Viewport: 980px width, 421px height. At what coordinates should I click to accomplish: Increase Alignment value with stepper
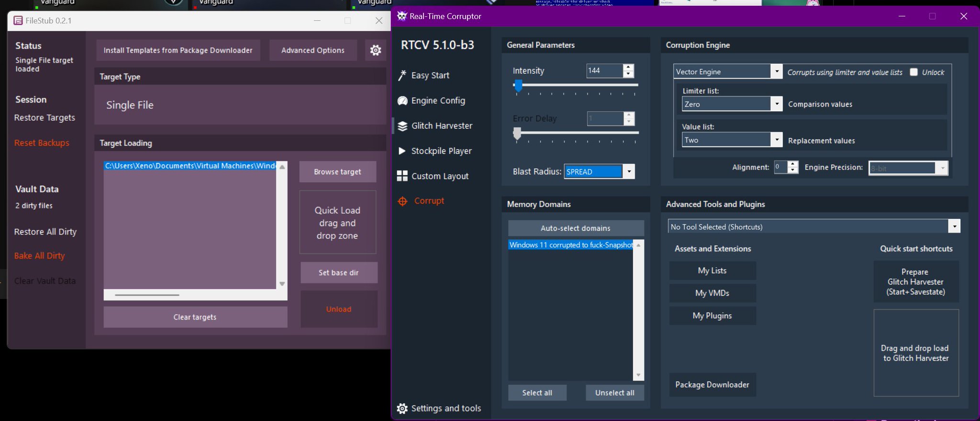point(793,164)
